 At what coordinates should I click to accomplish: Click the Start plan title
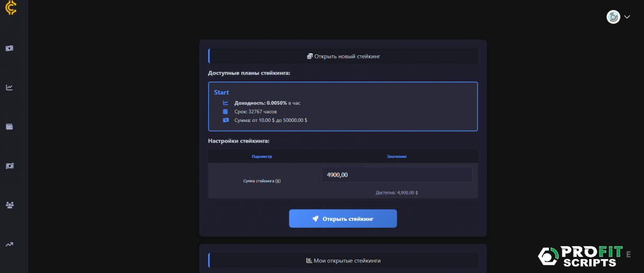point(221,92)
